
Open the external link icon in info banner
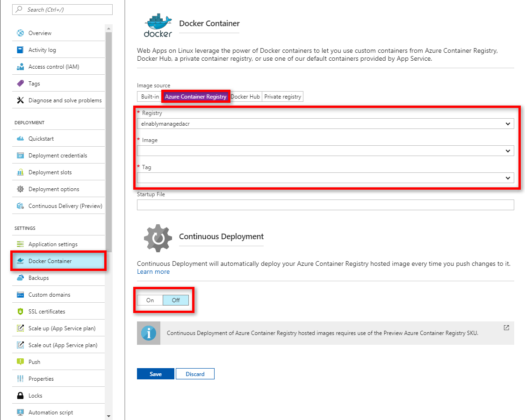tap(506, 327)
